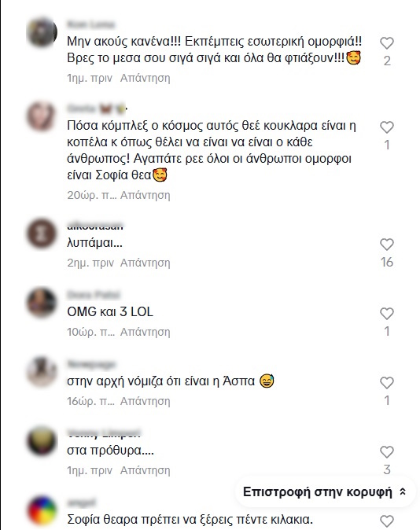This screenshot has height=530, width=420.
Task: Reply to 'στα πρόθυρα....' comment
Action: click(x=145, y=470)
